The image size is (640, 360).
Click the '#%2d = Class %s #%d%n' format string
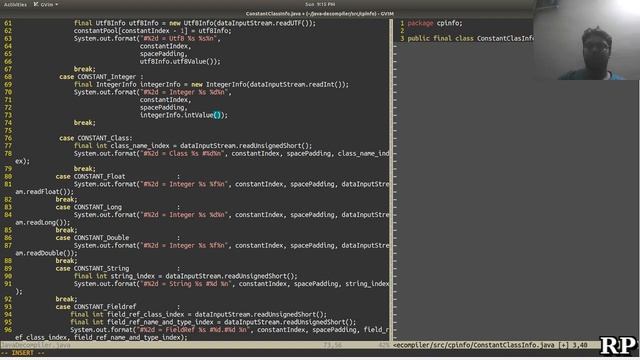pyautogui.click(x=182, y=153)
